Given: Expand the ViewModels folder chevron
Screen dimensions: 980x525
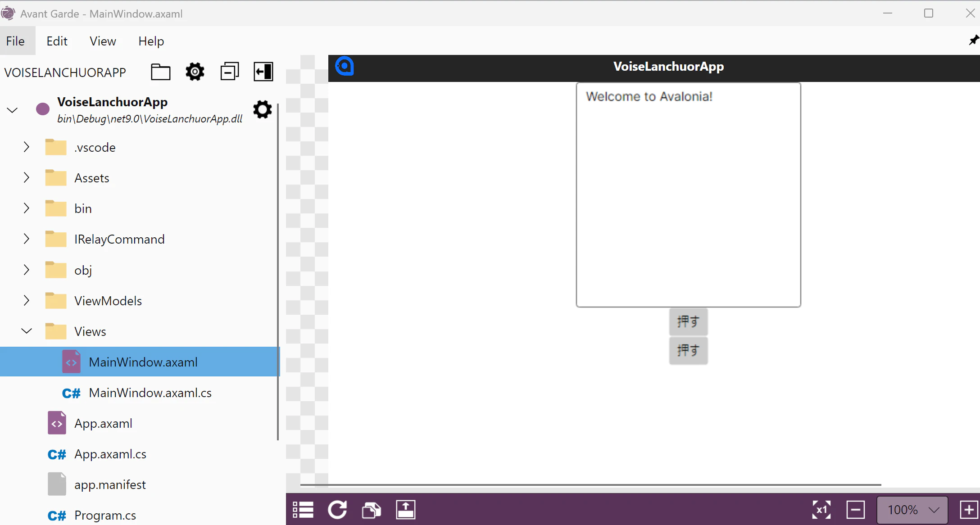Looking at the screenshot, I should pos(26,301).
